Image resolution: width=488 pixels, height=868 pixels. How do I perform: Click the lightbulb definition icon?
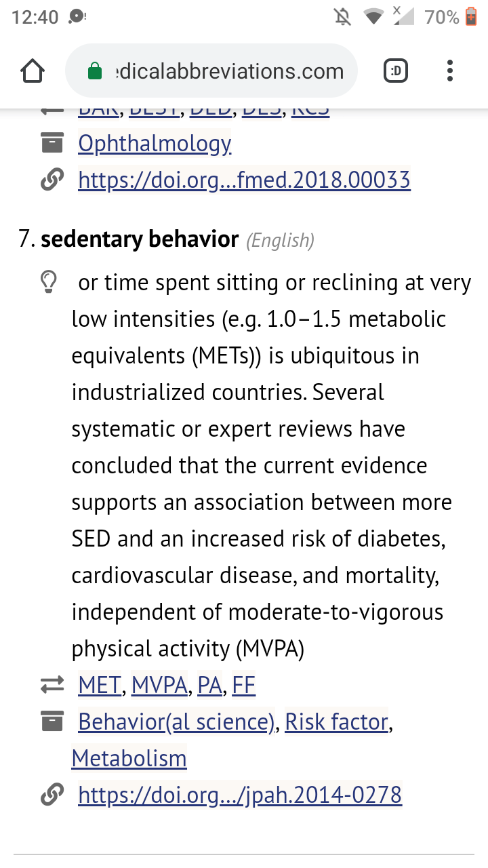pos(49,283)
